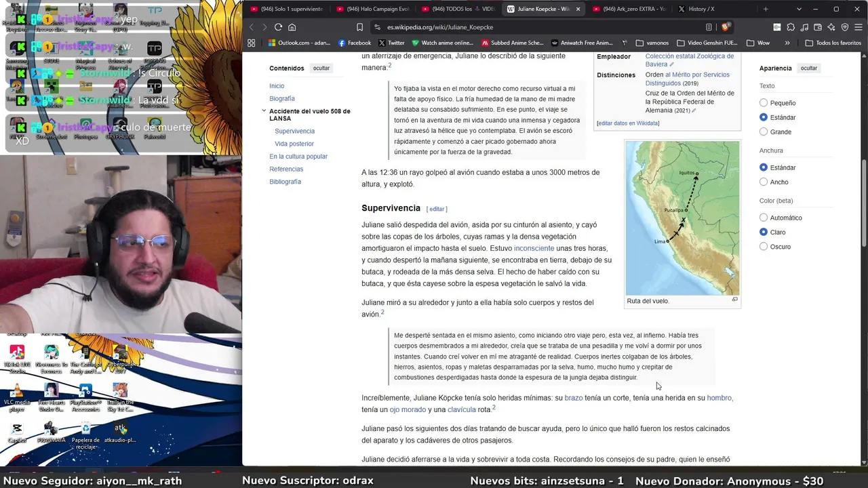Close the Juliane Koepcke tab
Image resolution: width=868 pixels, height=488 pixels.
(x=578, y=9)
